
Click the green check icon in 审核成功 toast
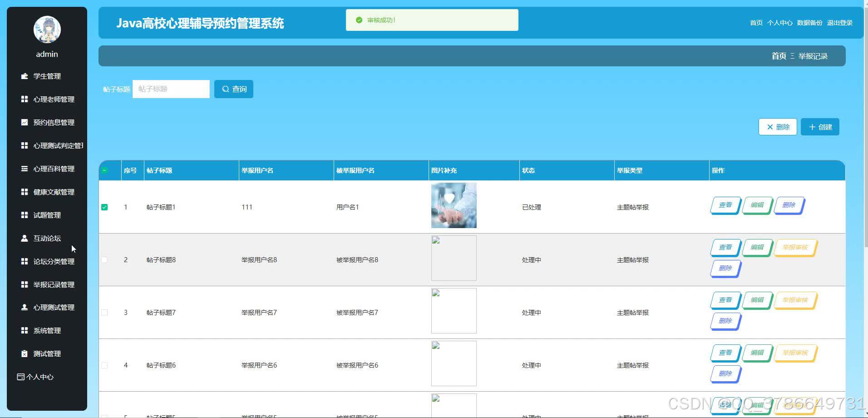coord(359,20)
